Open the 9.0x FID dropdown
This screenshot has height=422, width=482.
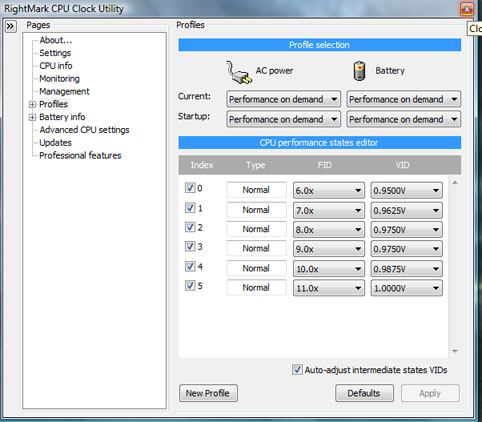329,249
